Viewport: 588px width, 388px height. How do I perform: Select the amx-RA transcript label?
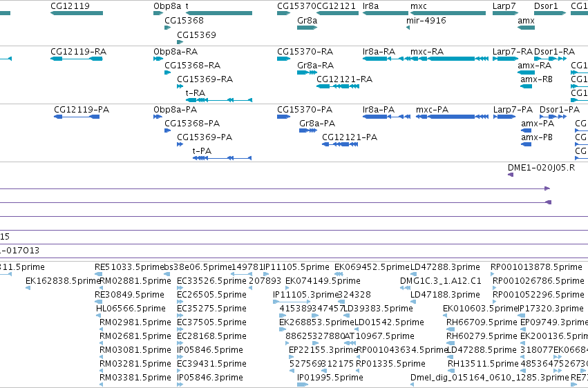534,65
